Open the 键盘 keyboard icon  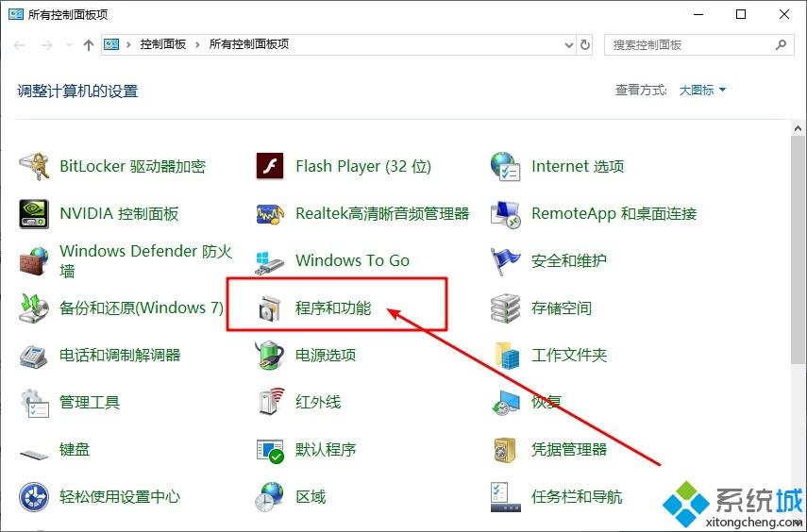34,454
